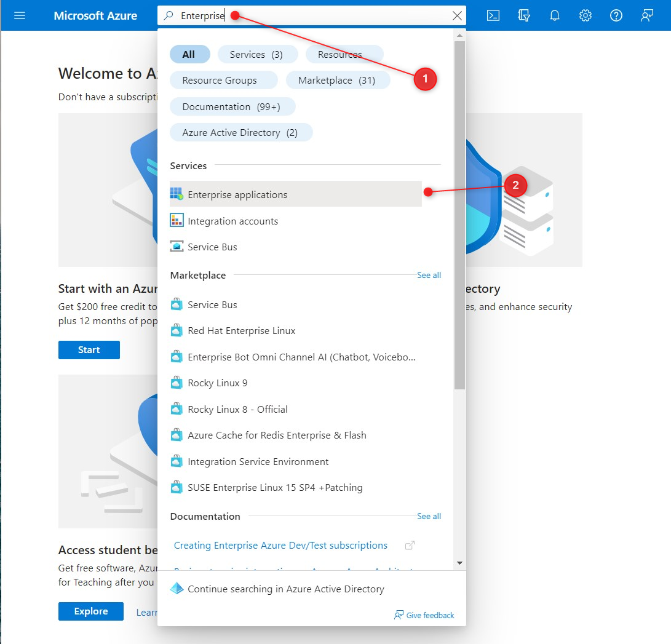The width and height of the screenshot is (671, 644).
Task: Open the portal settings gear
Action: (586, 15)
